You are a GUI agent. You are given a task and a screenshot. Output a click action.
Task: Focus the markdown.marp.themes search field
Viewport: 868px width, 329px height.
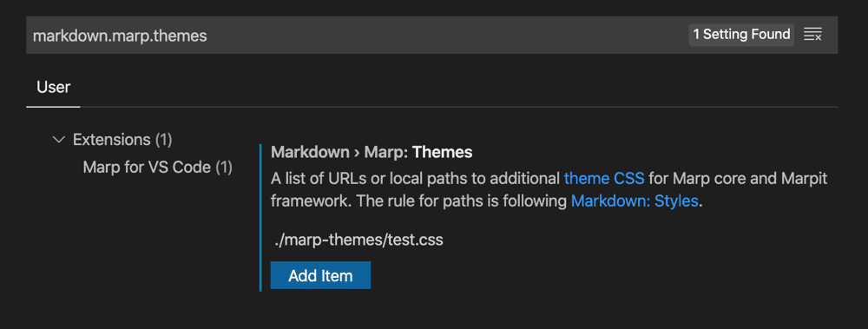(354, 36)
